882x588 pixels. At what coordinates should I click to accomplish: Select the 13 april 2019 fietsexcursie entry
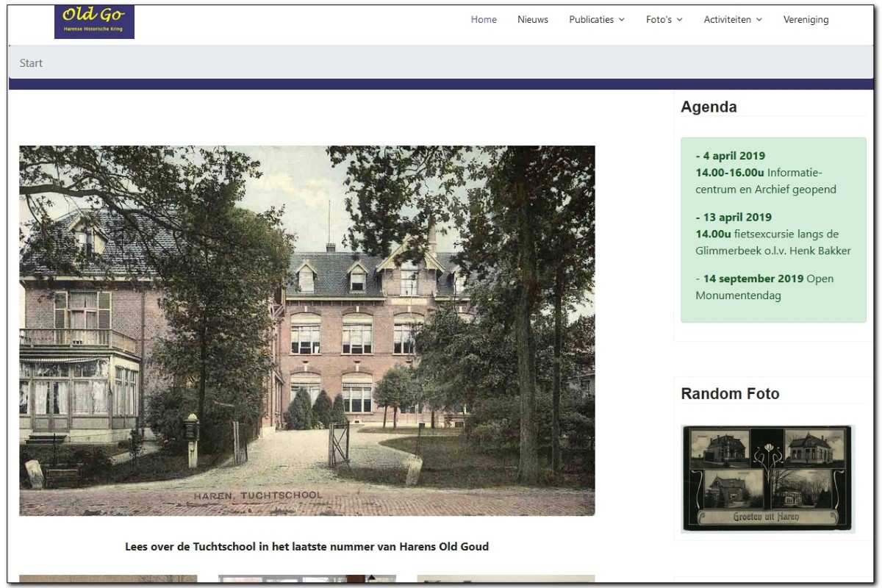[x=773, y=234]
